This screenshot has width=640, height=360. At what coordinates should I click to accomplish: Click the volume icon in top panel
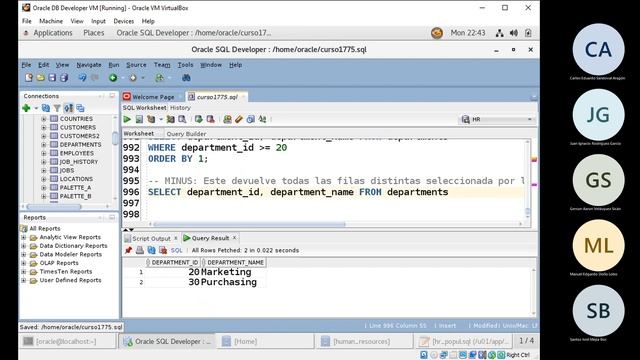[514, 33]
